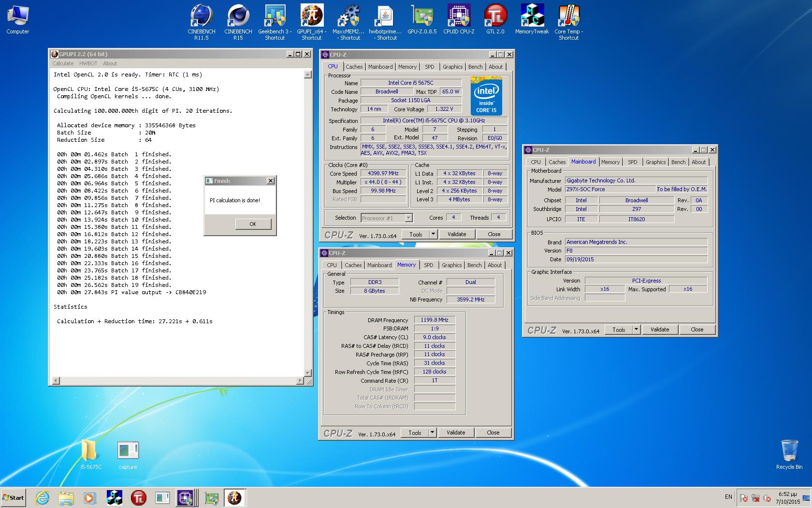Click GPUPI horizontal scrollbar right arrow
812x508 pixels.
pyautogui.click(x=300, y=381)
